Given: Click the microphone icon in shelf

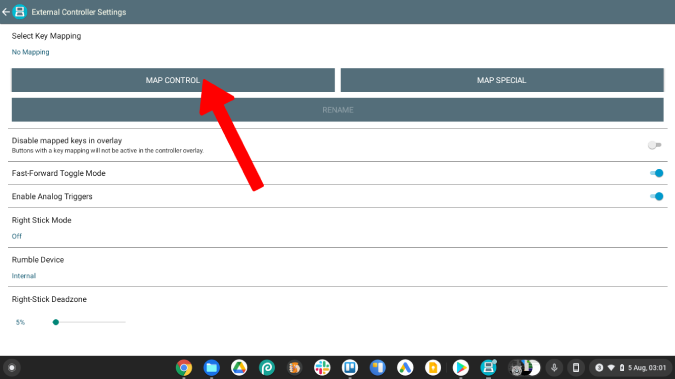Looking at the screenshot, I should [554, 368].
